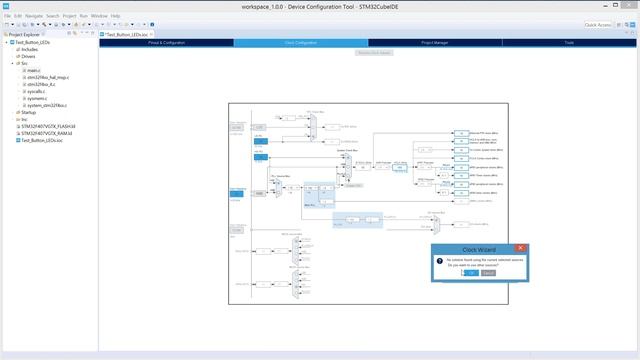This screenshot has height=360, width=640.
Task: Select stm32f4xx_hal_msp.c file
Action: click(48, 78)
